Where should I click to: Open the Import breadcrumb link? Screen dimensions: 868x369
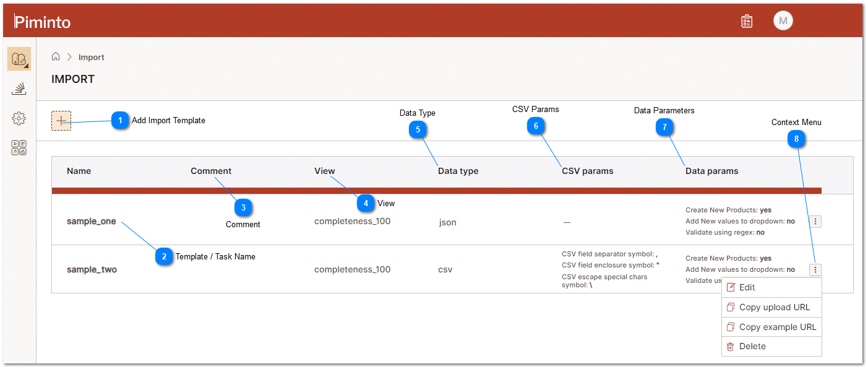91,56
